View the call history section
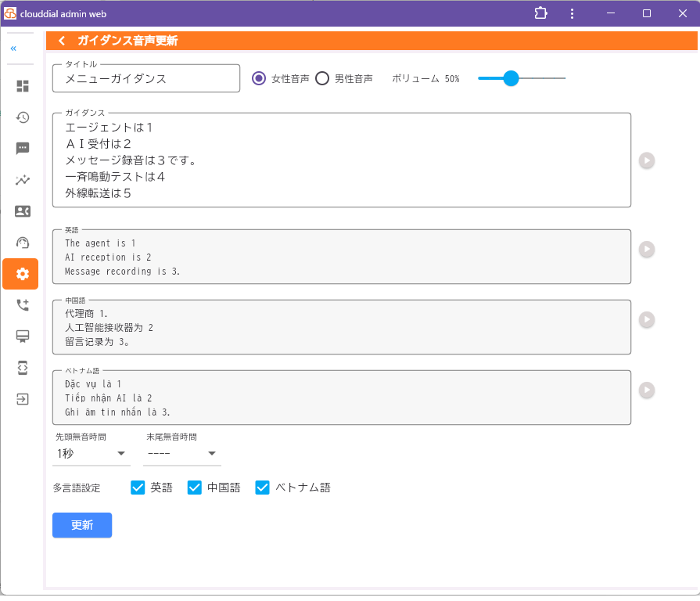 [x=22, y=117]
